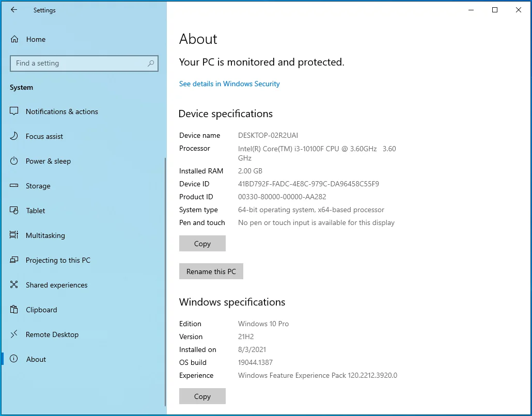Click the Power & sleep icon
This screenshot has height=416, width=532.
pyautogui.click(x=14, y=161)
